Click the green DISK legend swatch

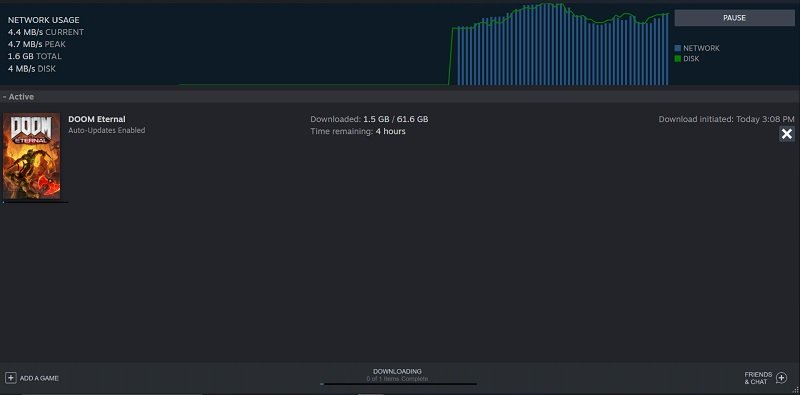678,59
